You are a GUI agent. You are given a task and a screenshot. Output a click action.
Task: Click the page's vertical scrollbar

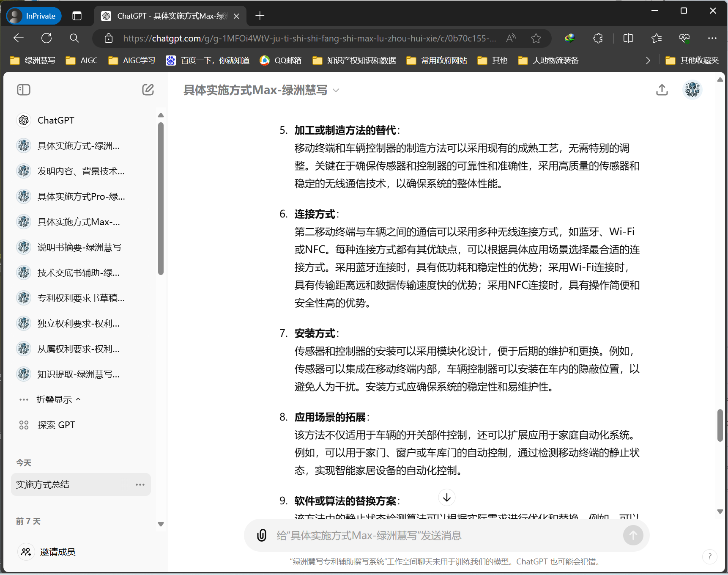click(x=720, y=425)
